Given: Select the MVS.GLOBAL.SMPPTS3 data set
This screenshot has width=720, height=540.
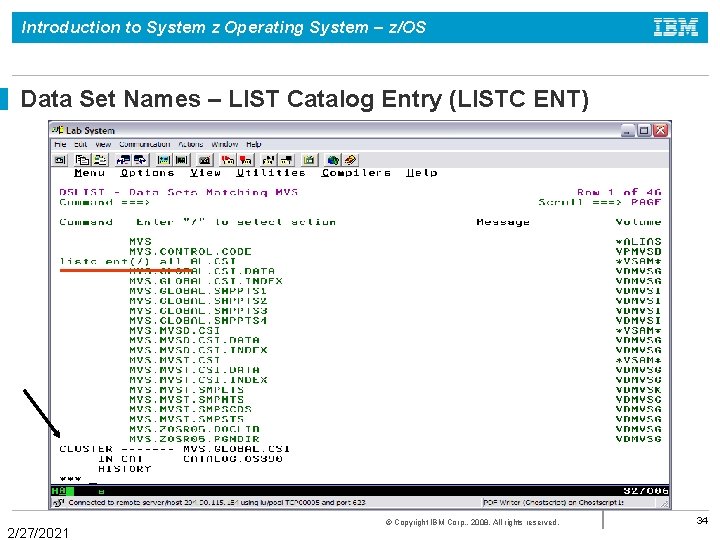Looking at the screenshot, I should (198, 311).
